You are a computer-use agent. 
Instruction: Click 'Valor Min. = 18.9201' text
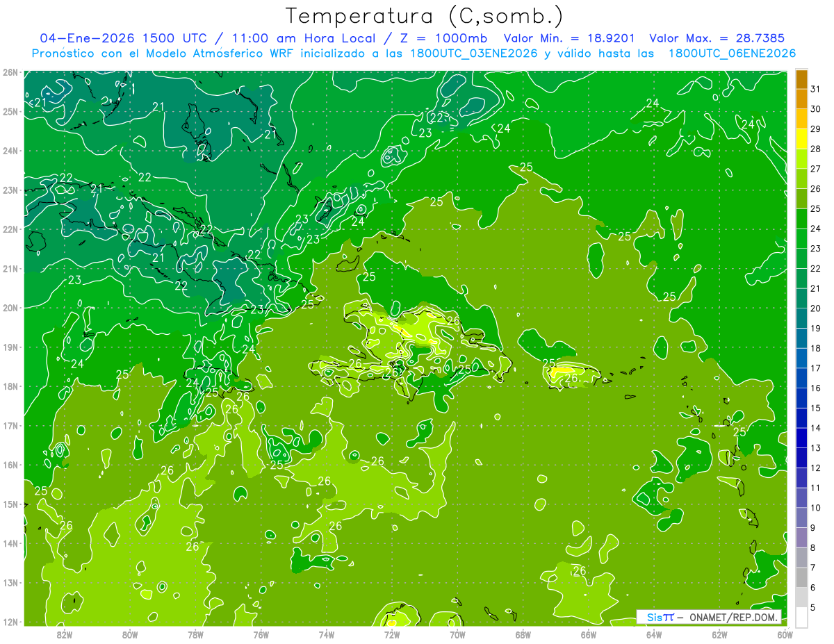click(x=569, y=38)
